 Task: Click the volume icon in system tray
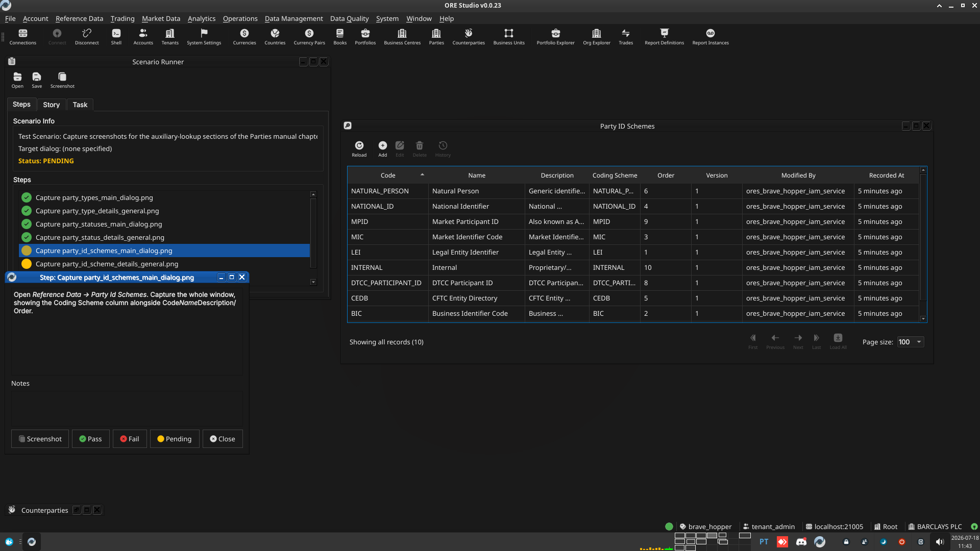click(x=940, y=542)
